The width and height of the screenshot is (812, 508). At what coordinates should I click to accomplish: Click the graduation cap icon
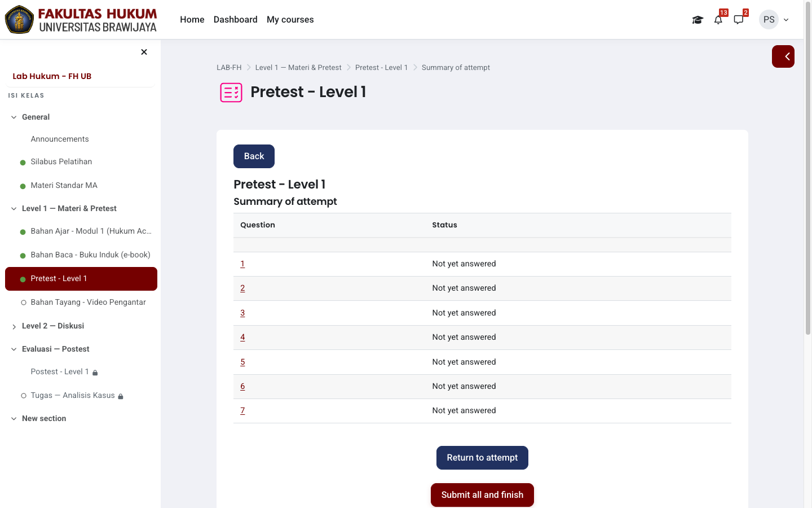698,20
